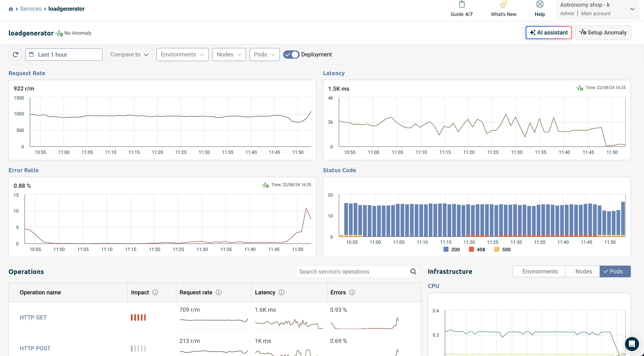Toggle 200 status code legend entry
Image resolution: width=644 pixels, height=356 pixels.
click(x=452, y=249)
